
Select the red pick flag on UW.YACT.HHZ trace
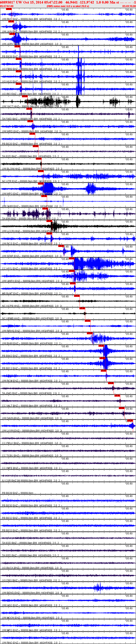[x=25, y=96]
